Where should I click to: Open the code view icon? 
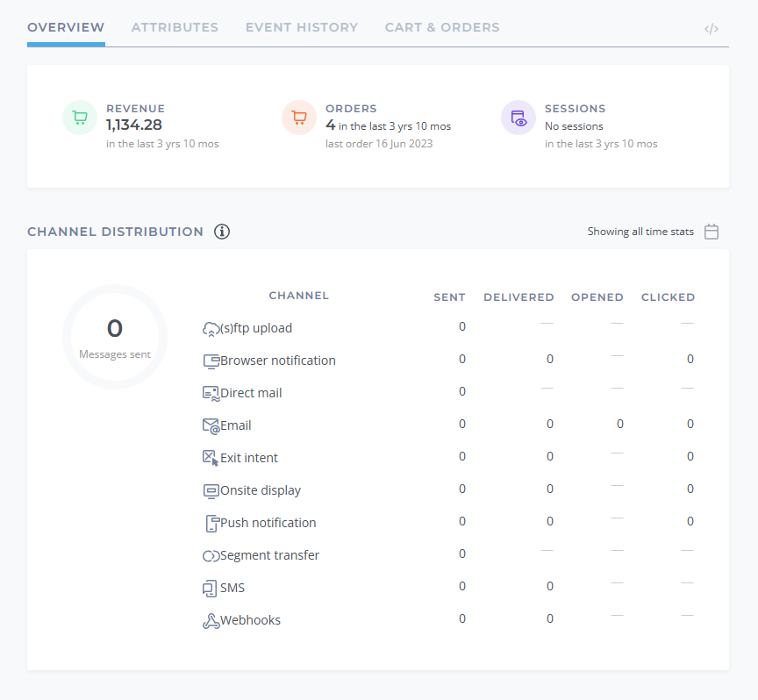(712, 30)
